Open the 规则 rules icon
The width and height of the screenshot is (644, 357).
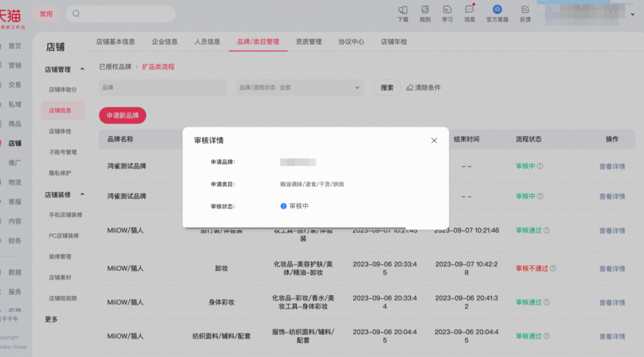(425, 10)
